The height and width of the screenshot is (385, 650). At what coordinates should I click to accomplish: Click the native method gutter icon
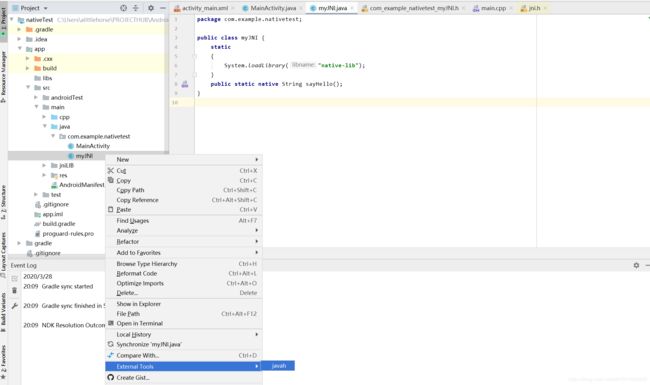185,84
